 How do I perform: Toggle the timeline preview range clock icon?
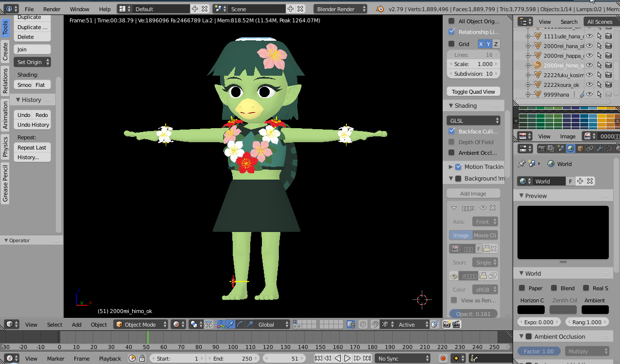click(x=132, y=358)
